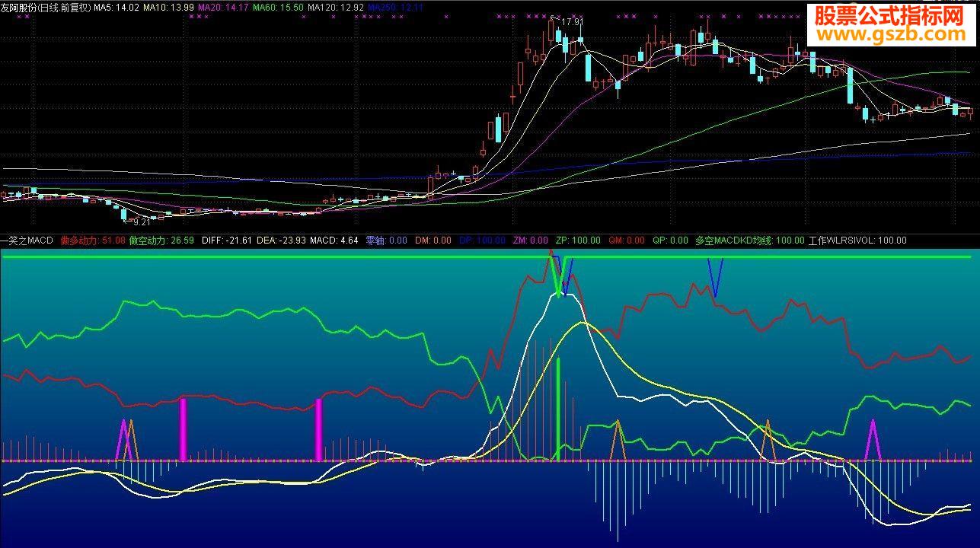
Task: Select the MA5: 14.02 label
Action: click(x=117, y=7)
